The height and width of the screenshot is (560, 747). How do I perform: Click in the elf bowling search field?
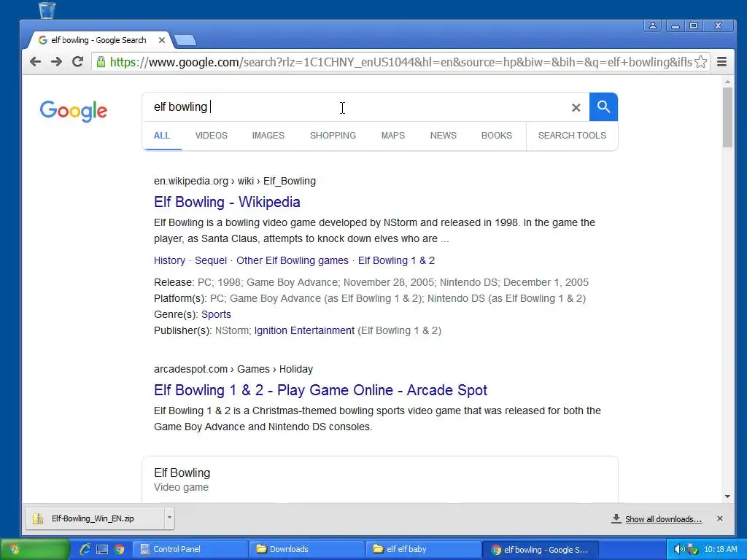tap(357, 106)
